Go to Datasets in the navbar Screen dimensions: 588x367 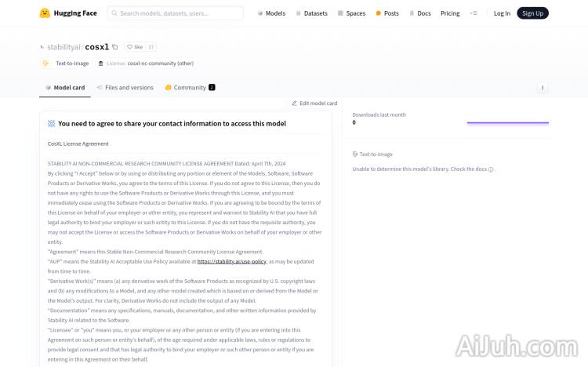click(311, 13)
